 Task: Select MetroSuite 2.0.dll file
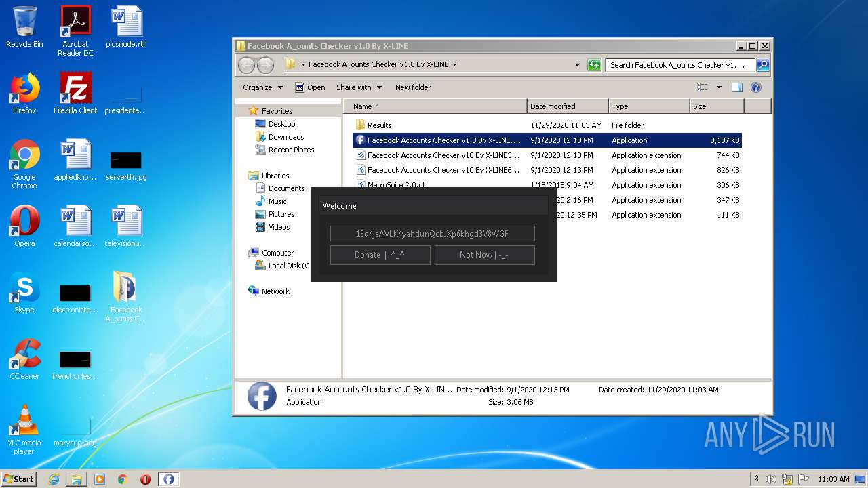coord(547,184)
